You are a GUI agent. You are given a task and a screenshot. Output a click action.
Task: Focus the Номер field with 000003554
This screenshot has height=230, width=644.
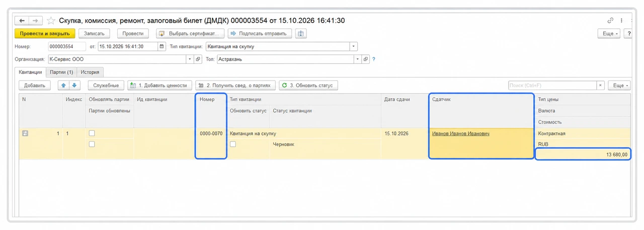coord(67,46)
